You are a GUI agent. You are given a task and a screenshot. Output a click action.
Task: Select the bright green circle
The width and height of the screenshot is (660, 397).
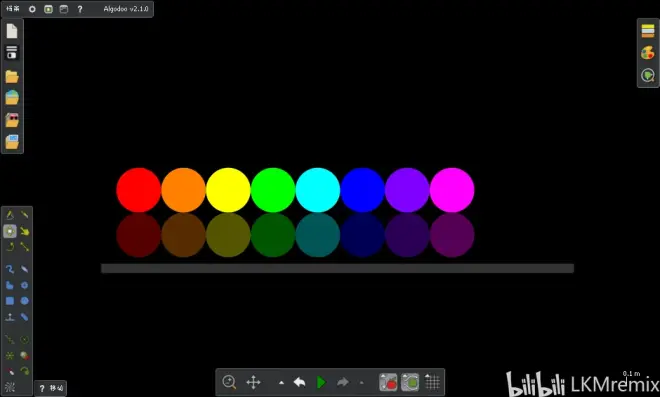(x=273, y=190)
